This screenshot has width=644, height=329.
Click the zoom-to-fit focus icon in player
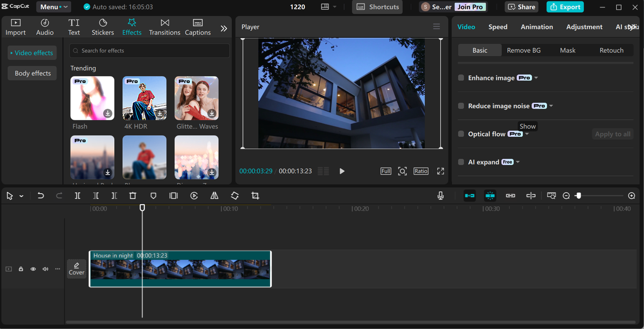point(403,171)
